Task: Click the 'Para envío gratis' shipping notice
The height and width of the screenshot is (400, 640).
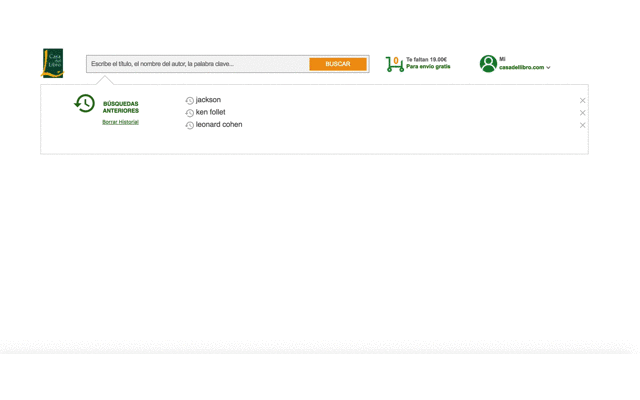Action: click(x=428, y=67)
